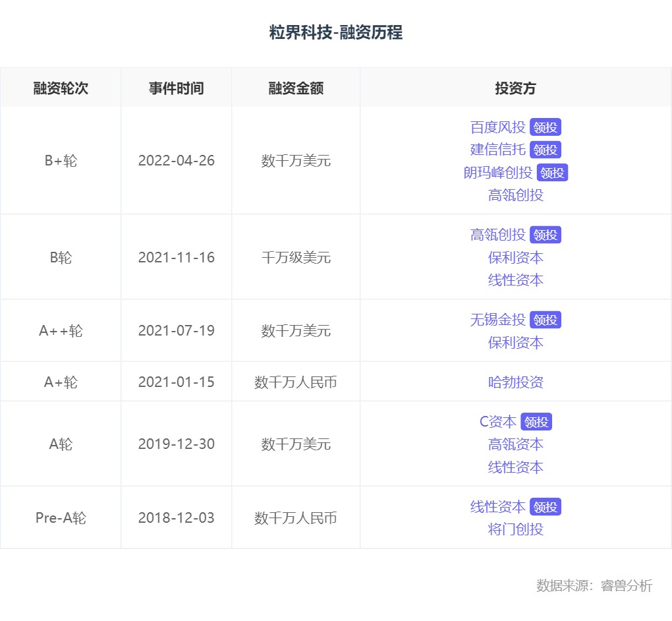
Task: Click the 领投 badge beside 百度风投
Action: pos(545,127)
